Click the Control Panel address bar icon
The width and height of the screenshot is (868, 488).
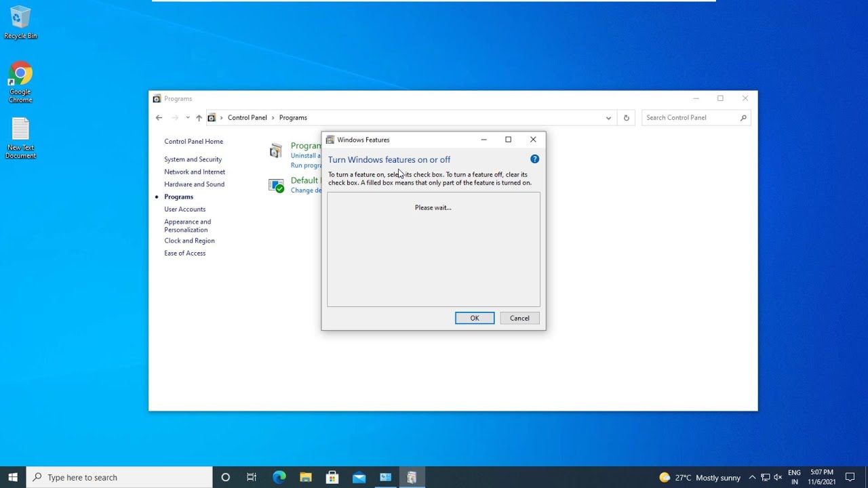212,117
